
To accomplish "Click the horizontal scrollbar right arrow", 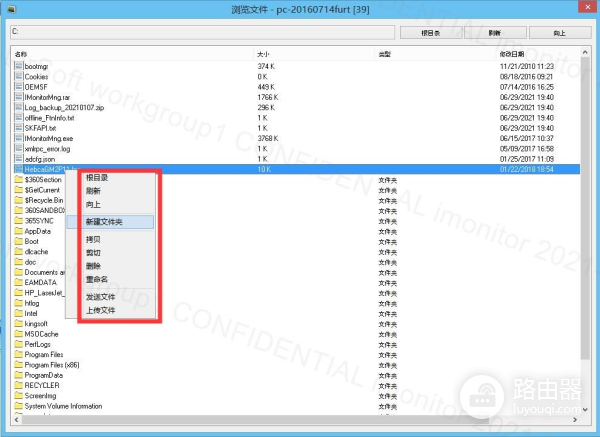I will pos(575,420).
